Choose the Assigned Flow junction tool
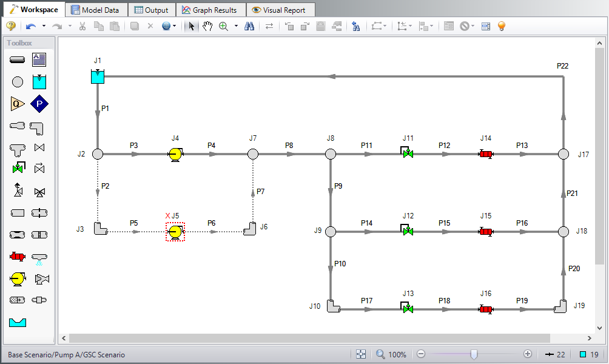Viewport: 609px width, 364px height. [18, 104]
